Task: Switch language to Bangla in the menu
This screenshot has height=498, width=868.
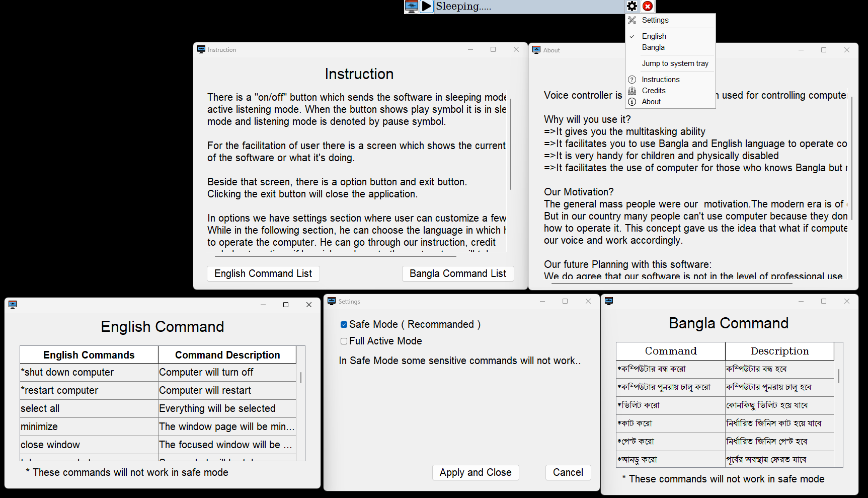Action: (653, 47)
